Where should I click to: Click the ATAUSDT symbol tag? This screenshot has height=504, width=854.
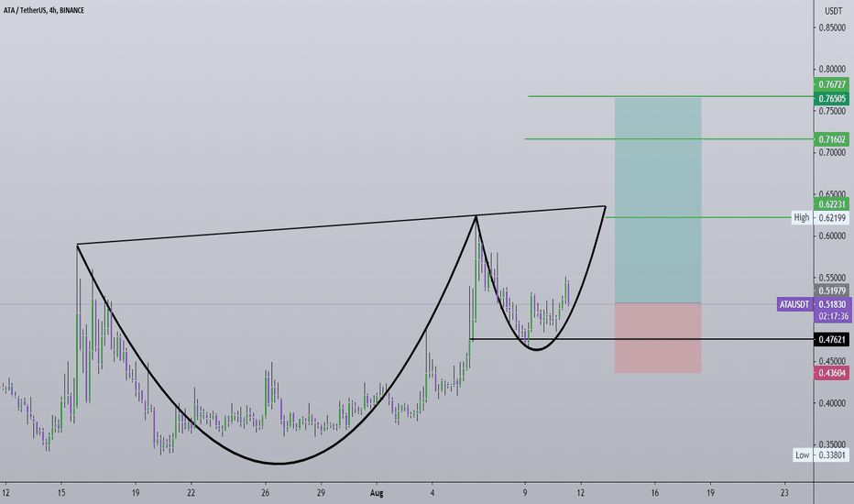(794, 304)
